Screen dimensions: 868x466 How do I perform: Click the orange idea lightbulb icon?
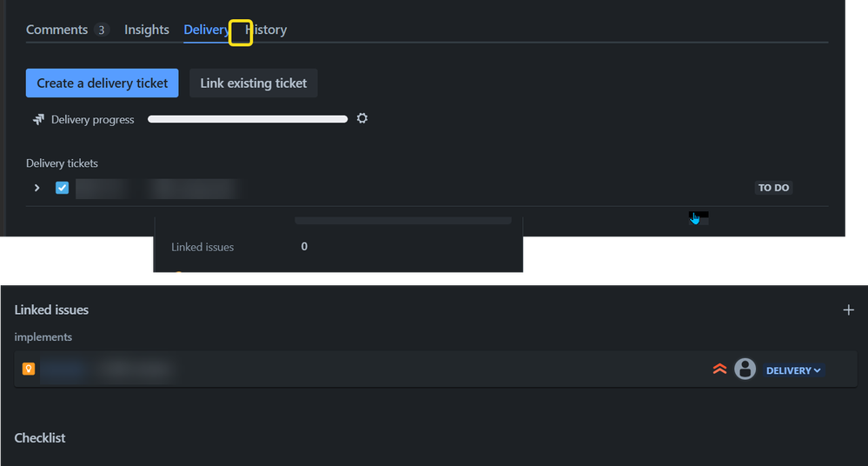tap(29, 369)
